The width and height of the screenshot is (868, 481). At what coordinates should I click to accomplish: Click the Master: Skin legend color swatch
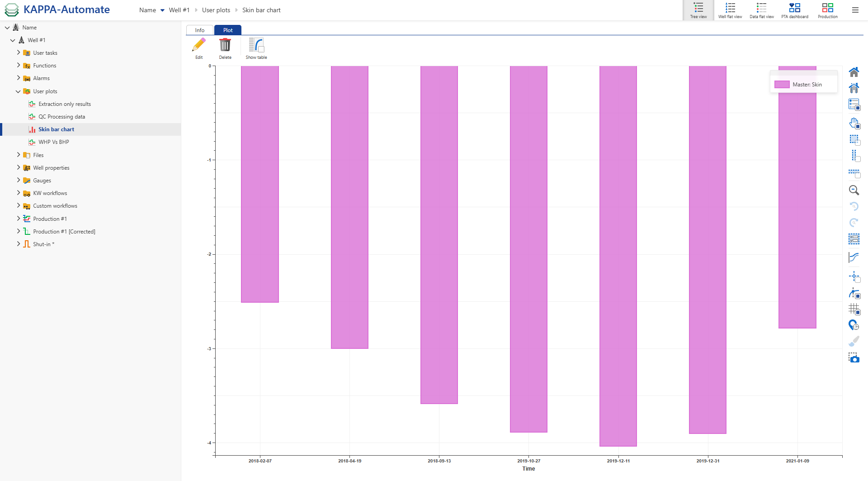[x=782, y=84]
